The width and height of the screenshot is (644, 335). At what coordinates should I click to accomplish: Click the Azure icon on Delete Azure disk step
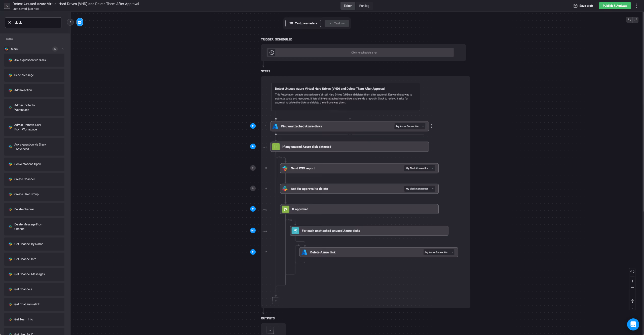click(x=305, y=252)
